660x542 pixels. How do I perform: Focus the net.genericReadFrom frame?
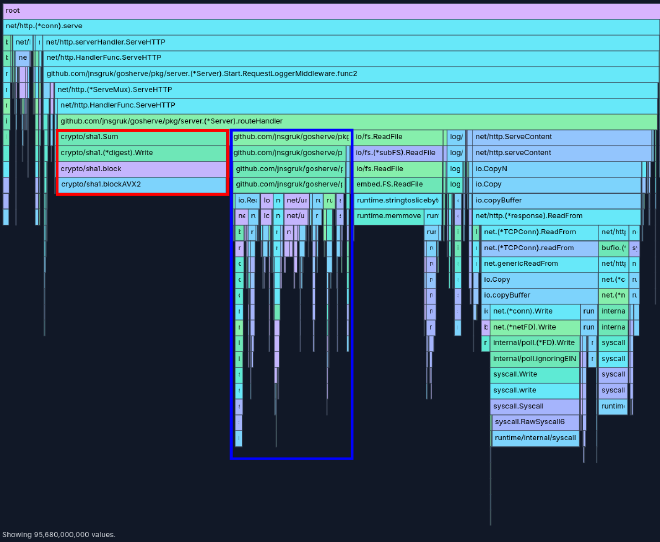point(539,264)
